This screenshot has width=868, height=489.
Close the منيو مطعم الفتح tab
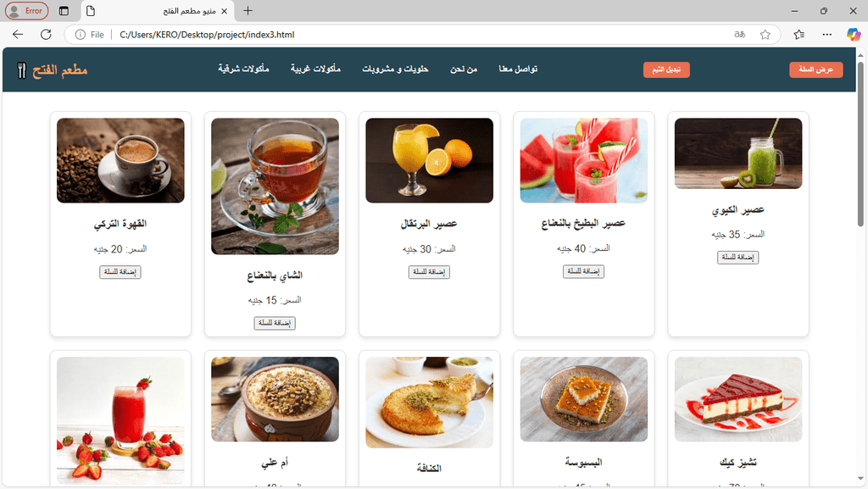click(224, 11)
